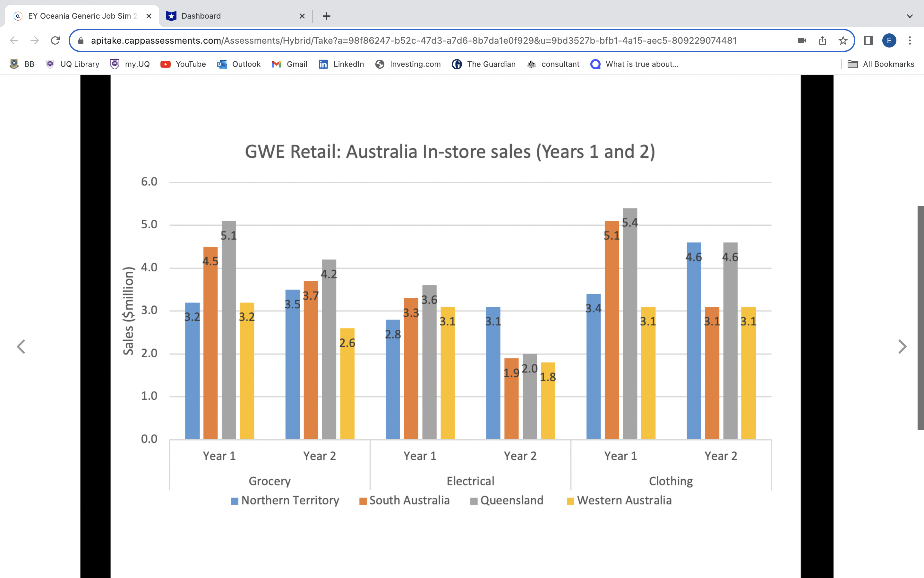Click the 1.8 Western Australia Electrical bar

pos(548,401)
